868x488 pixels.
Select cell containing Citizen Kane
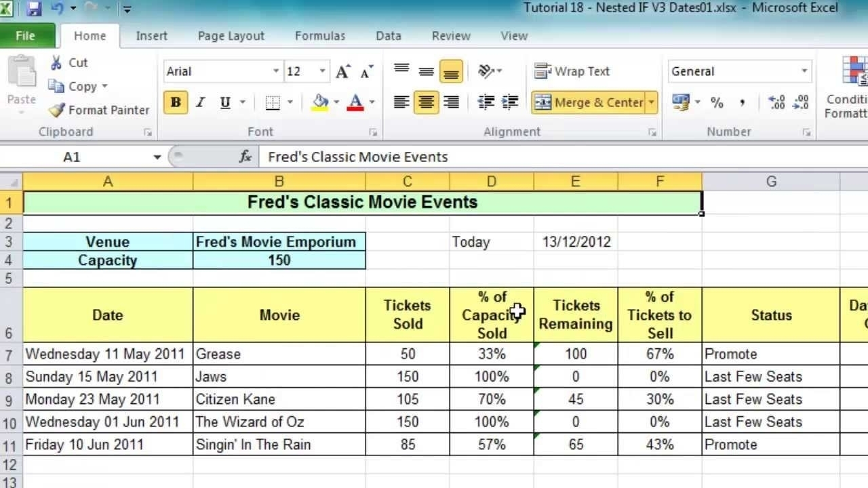[279, 399]
